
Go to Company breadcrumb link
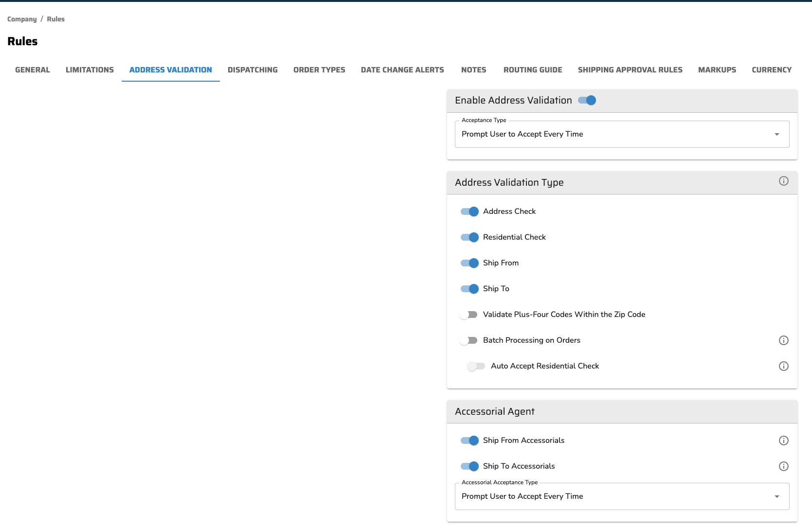pos(22,19)
